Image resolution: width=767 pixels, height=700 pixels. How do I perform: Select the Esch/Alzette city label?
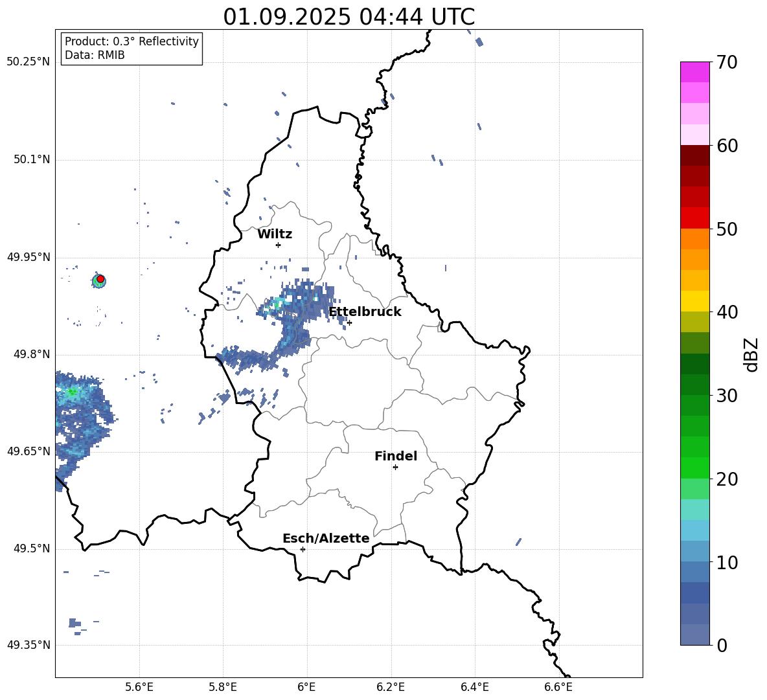[326, 538]
